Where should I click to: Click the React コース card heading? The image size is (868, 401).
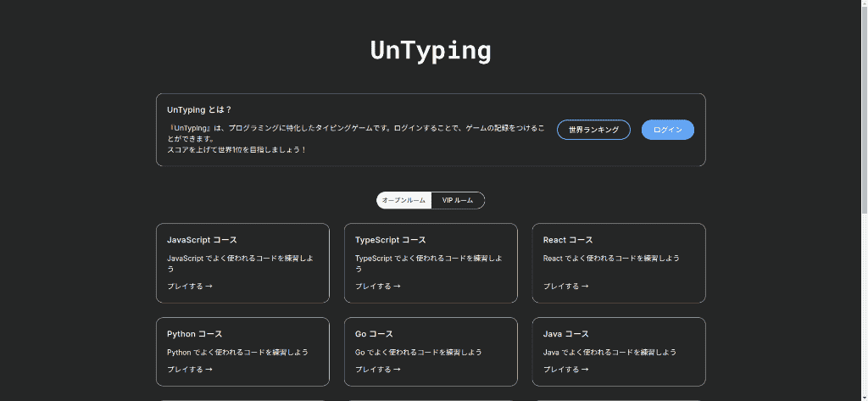click(x=568, y=240)
